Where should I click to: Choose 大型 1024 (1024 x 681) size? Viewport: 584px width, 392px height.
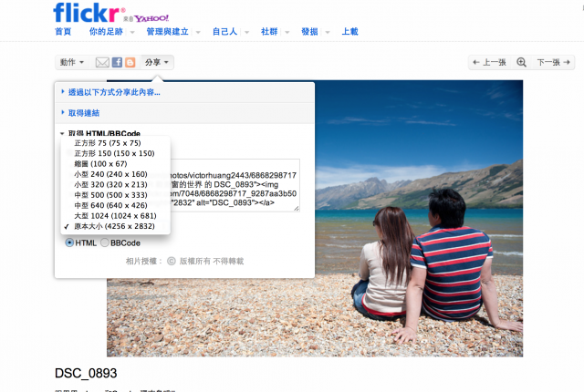pyautogui.click(x=115, y=216)
